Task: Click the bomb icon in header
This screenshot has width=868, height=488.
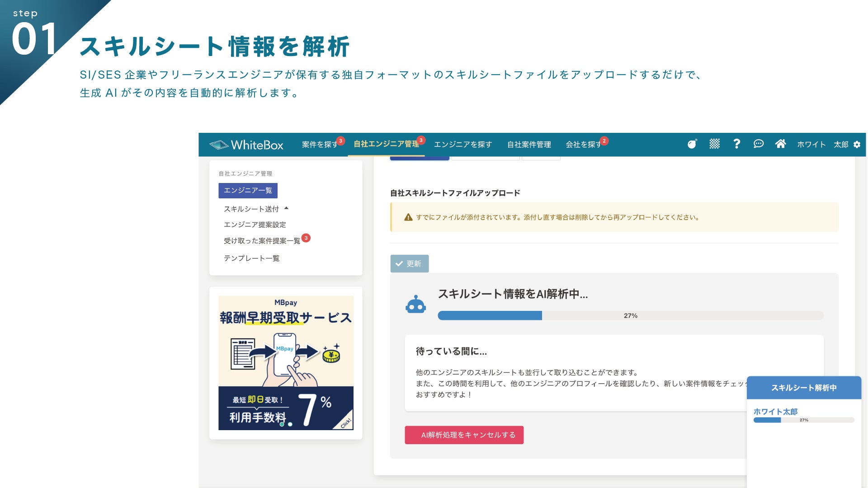Action: click(692, 144)
